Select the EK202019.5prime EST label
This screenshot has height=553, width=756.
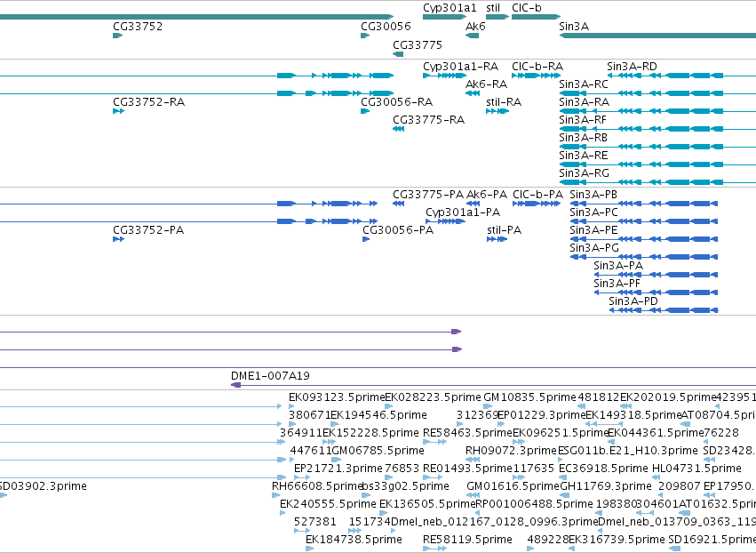point(668,397)
